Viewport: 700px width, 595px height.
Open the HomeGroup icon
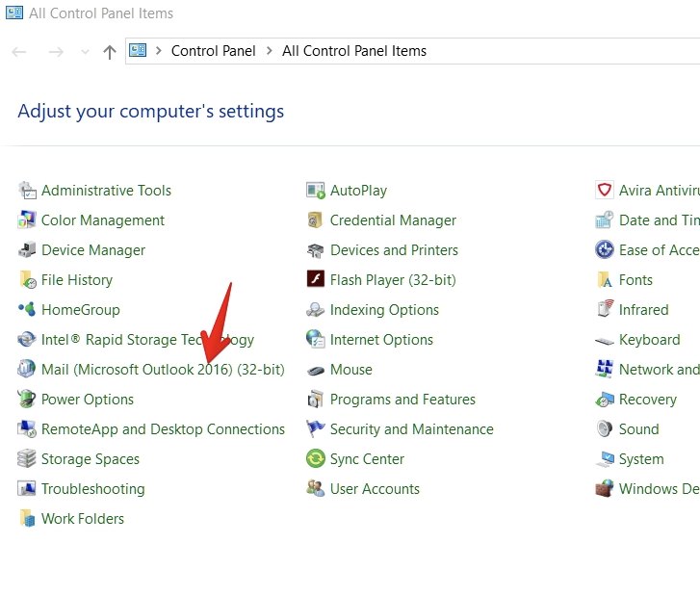click(27, 309)
